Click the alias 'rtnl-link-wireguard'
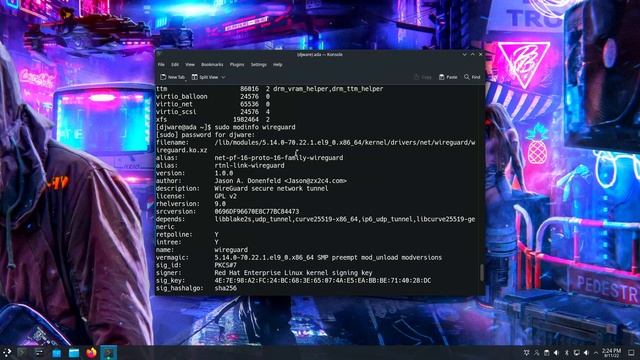 249,166
